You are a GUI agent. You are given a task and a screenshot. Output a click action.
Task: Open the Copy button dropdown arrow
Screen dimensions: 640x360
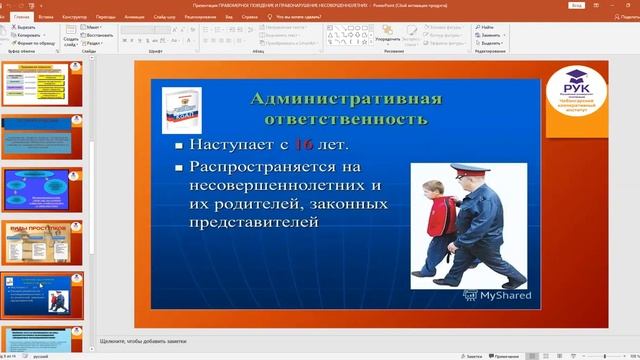coord(44,35)
